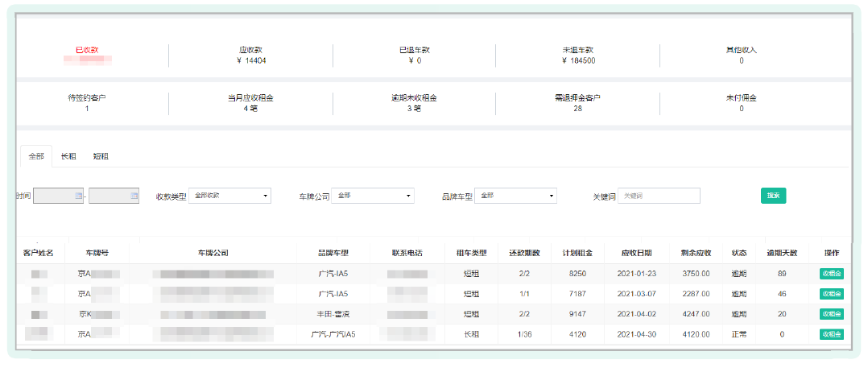Click 收租金 for the 89-day overdue row
Viewport: 868px width, 368px height.
point(831,274)
